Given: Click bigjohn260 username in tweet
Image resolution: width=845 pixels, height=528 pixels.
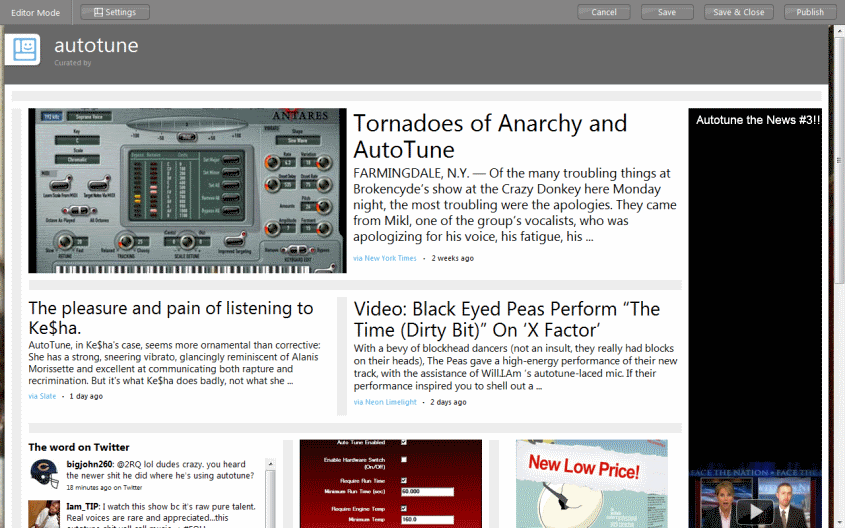Looking at the screenshot, I should (x=89, y=464).
